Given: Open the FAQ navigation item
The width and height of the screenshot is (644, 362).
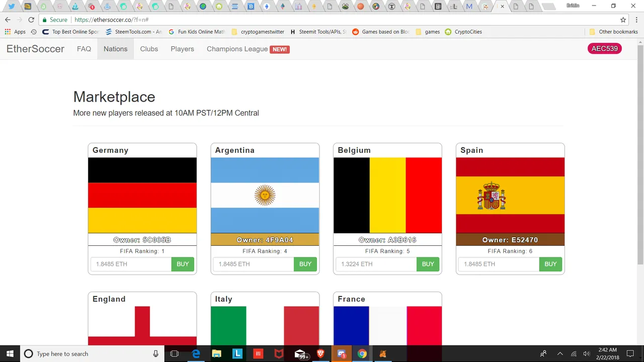Looking at the screenshot, I should [x=84, y=49].
